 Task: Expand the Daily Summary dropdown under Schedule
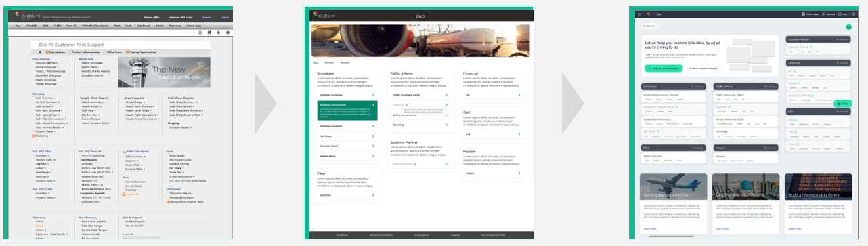coord(46,98)
